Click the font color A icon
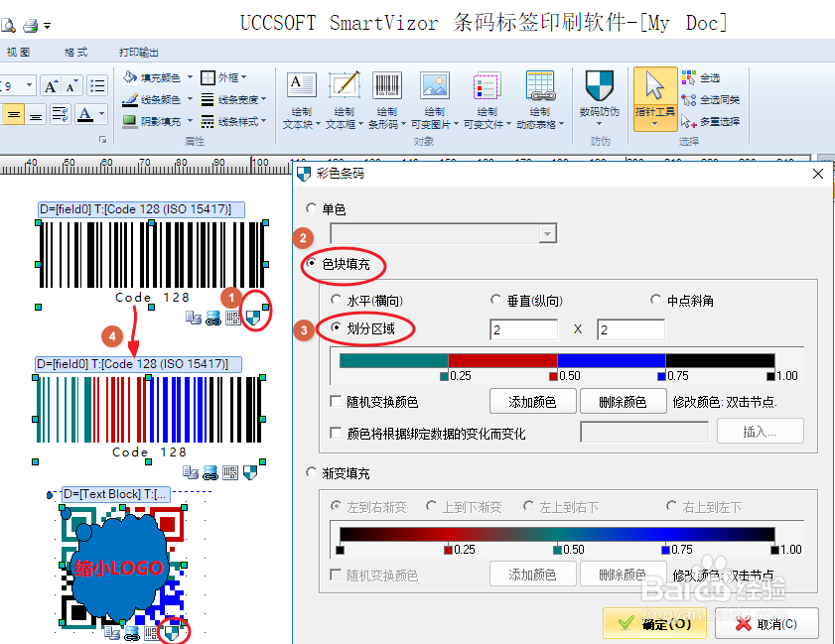The width and height of the screenshot is (835, 644). click(x=85, y=114)
